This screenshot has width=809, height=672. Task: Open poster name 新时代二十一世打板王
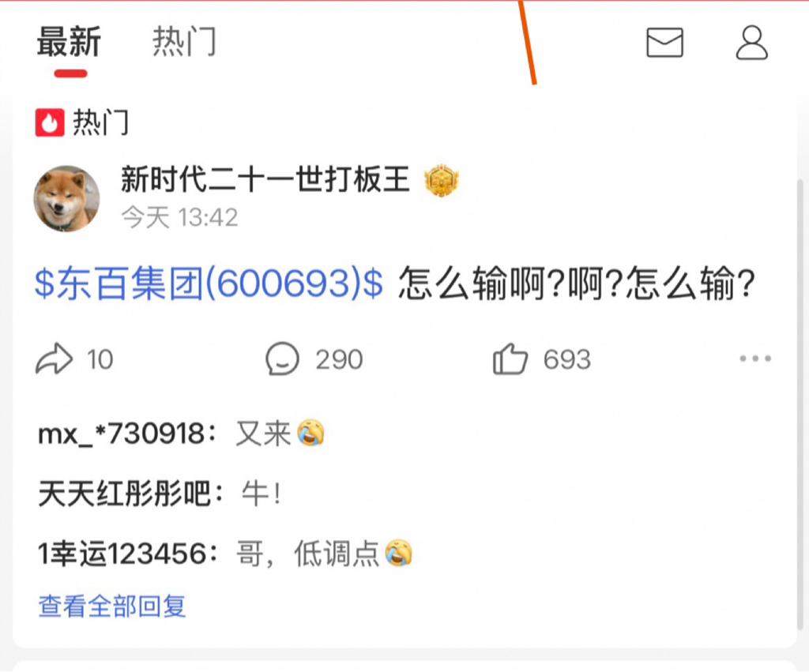click(x=265, y=179)
